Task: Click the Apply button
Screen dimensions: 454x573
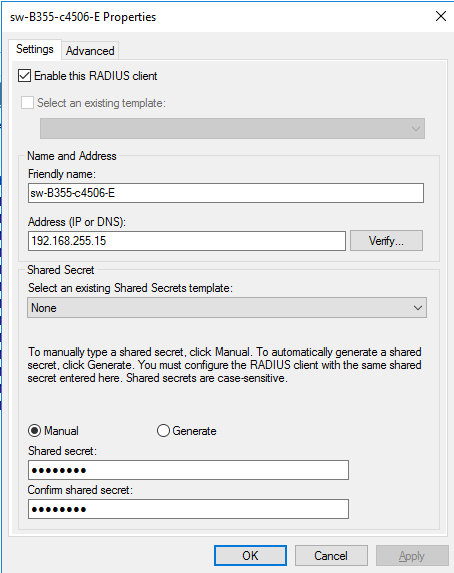Action: (412, 556)
